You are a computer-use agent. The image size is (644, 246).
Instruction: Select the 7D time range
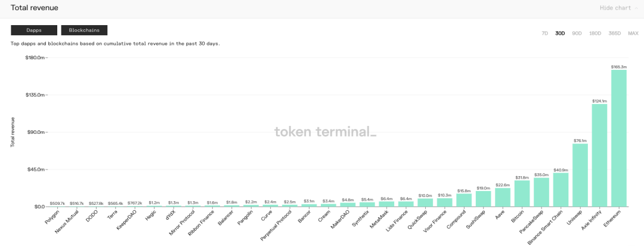[544, 33]
